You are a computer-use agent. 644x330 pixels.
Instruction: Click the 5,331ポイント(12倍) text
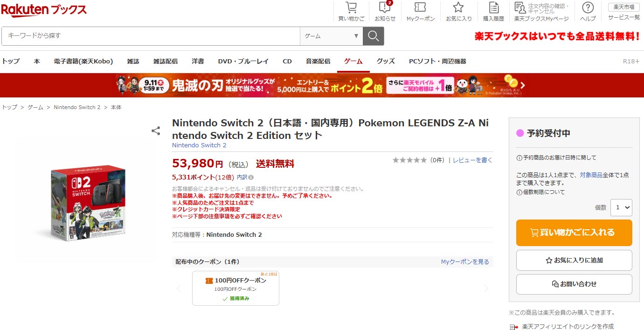(x=203, y=177)
